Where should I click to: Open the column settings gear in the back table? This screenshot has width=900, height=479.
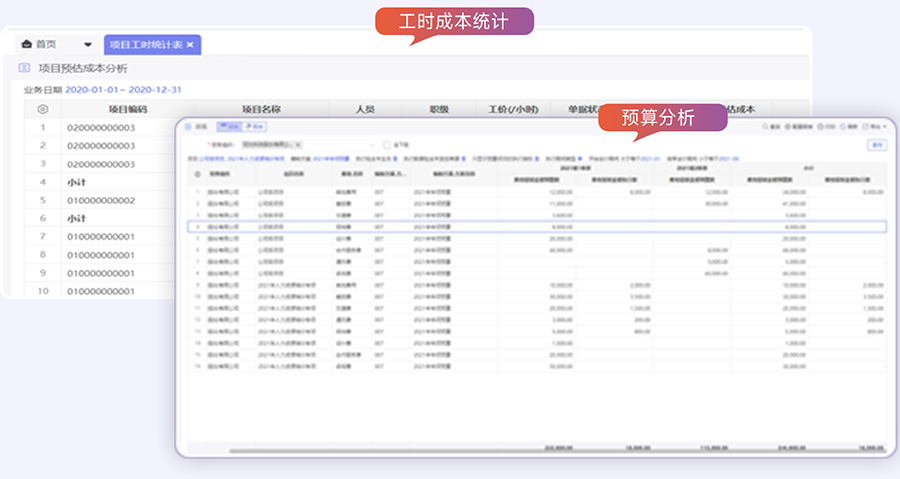[x=42, y=109]
